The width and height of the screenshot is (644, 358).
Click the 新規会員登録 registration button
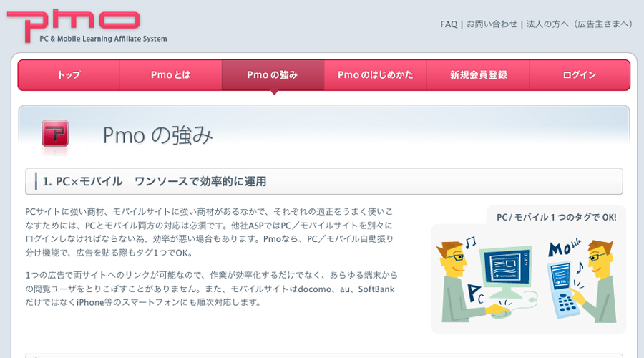click(478, 75)
